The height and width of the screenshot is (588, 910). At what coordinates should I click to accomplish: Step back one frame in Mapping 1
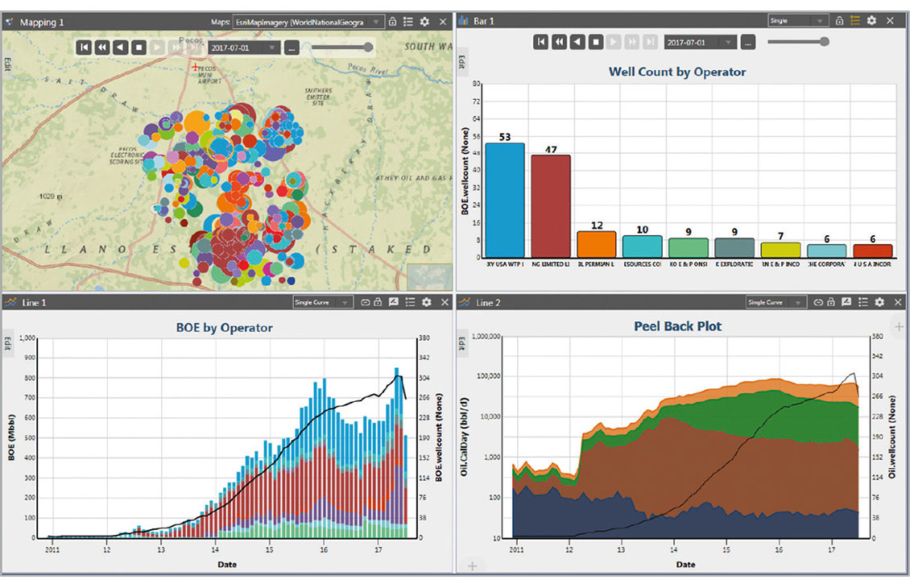(121, 48)
